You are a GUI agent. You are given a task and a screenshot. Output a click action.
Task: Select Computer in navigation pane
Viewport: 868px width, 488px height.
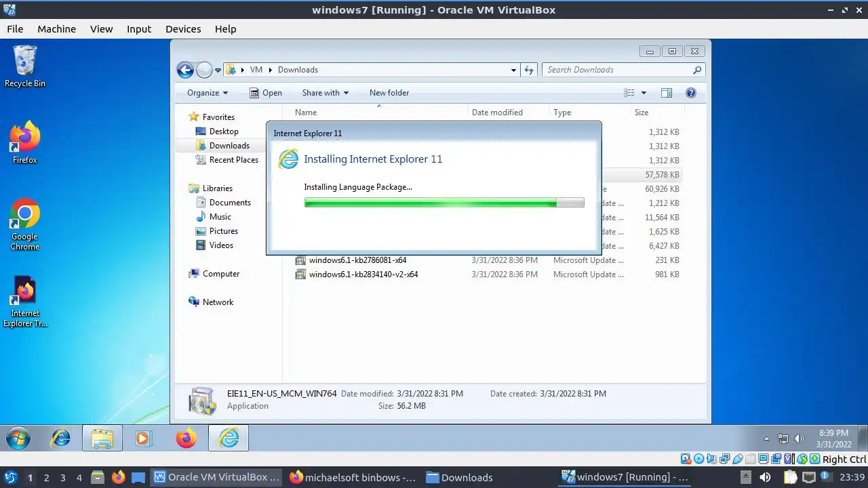214,274
